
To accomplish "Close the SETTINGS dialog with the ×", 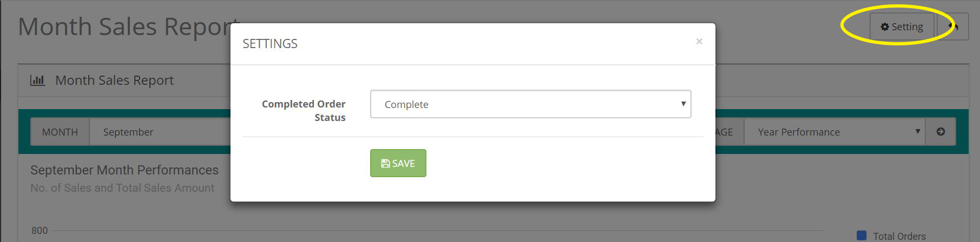I will point(699,42).
